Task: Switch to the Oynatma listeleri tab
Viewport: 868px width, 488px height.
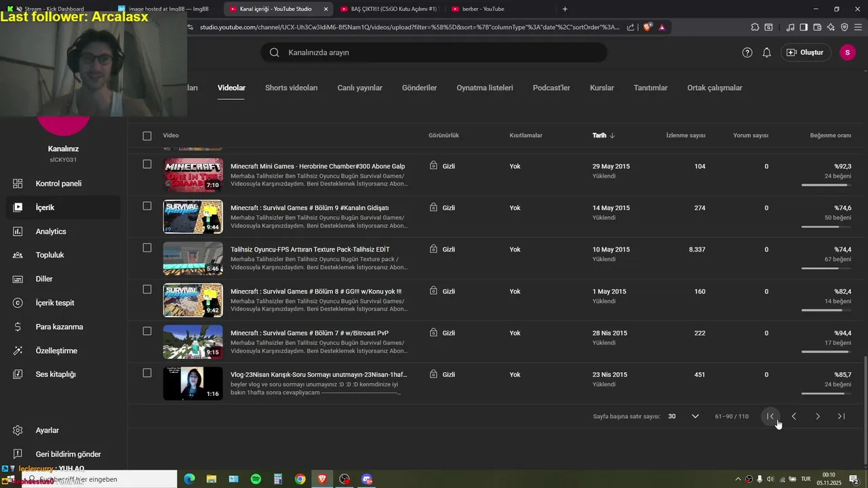Action: pyautogui.click(x=485, y=88)
